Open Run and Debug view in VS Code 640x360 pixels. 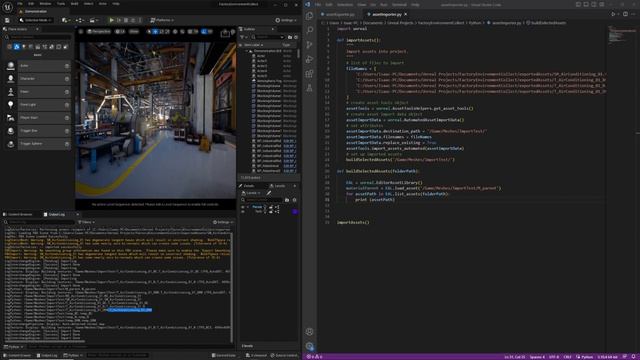point(309,59)
